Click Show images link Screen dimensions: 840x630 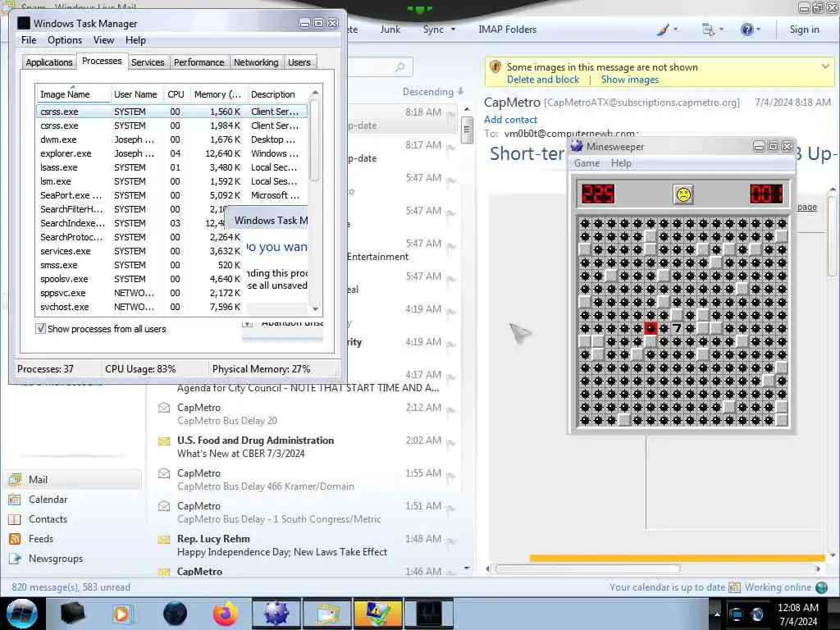629,80
